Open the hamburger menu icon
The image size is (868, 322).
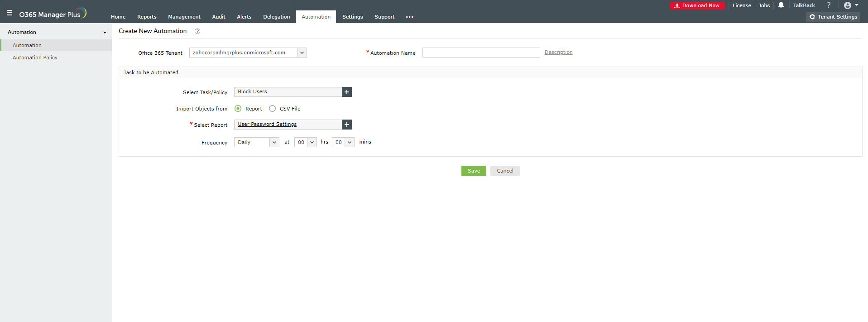pyautogui.click(x=10, y=13)
